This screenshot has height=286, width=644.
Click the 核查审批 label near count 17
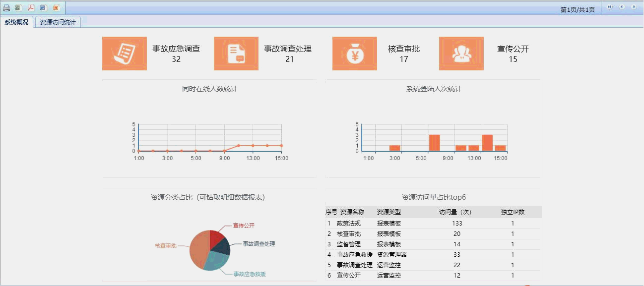click(404, 49)
